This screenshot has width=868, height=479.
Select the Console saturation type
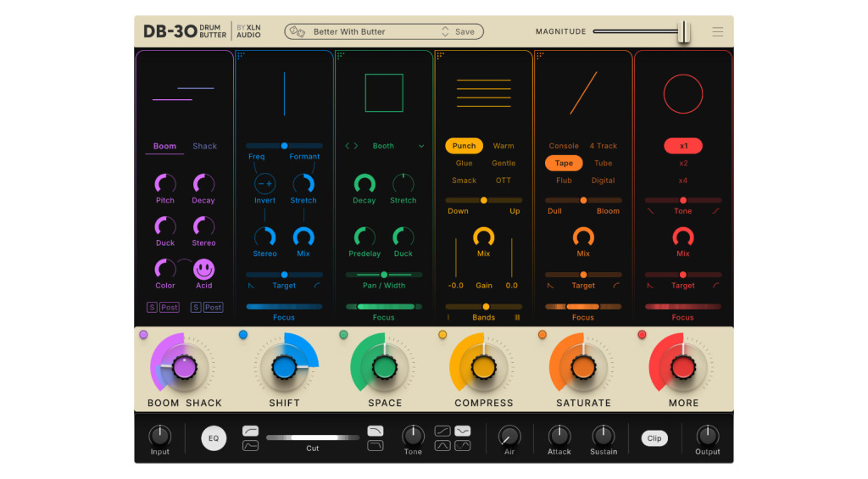coord(564,146)
